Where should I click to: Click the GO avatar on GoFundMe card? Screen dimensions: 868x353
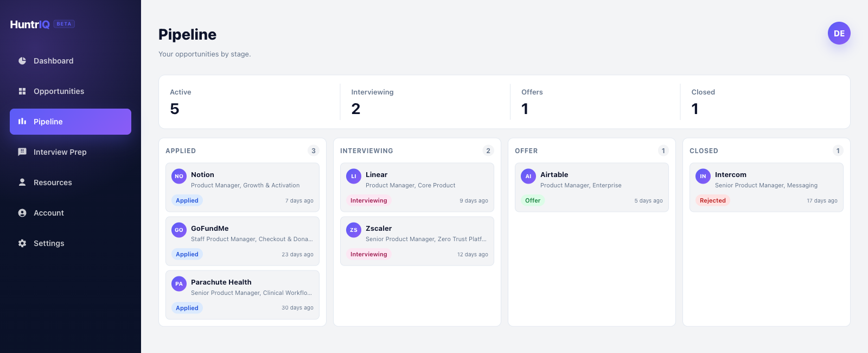click(179, 230)
